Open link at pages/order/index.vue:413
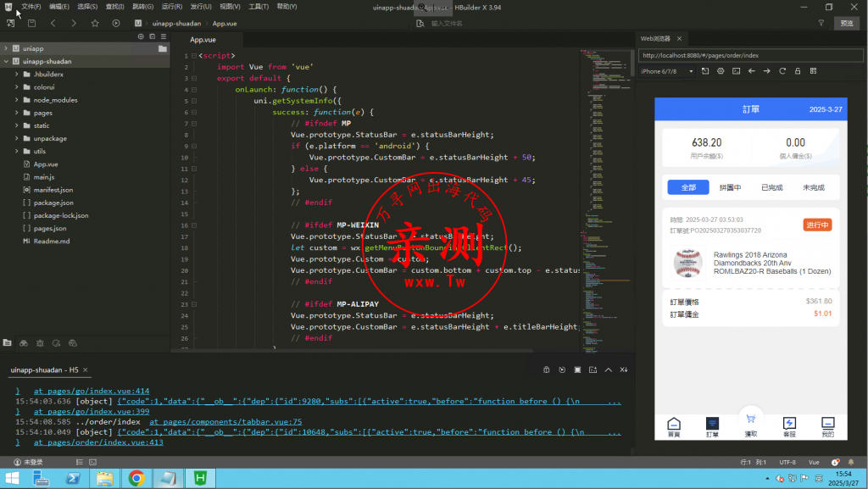Viewport: 868px width, 489px height. [98, 442]
